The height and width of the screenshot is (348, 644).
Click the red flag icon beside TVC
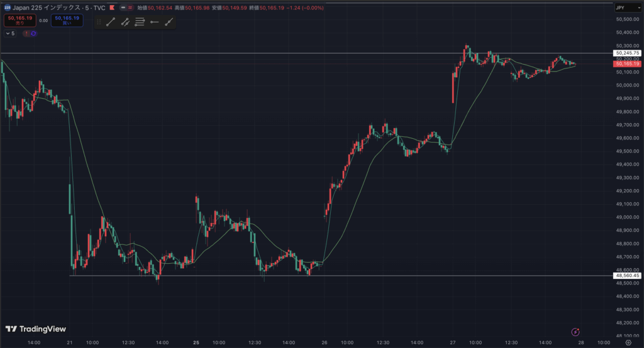point(112,8)
